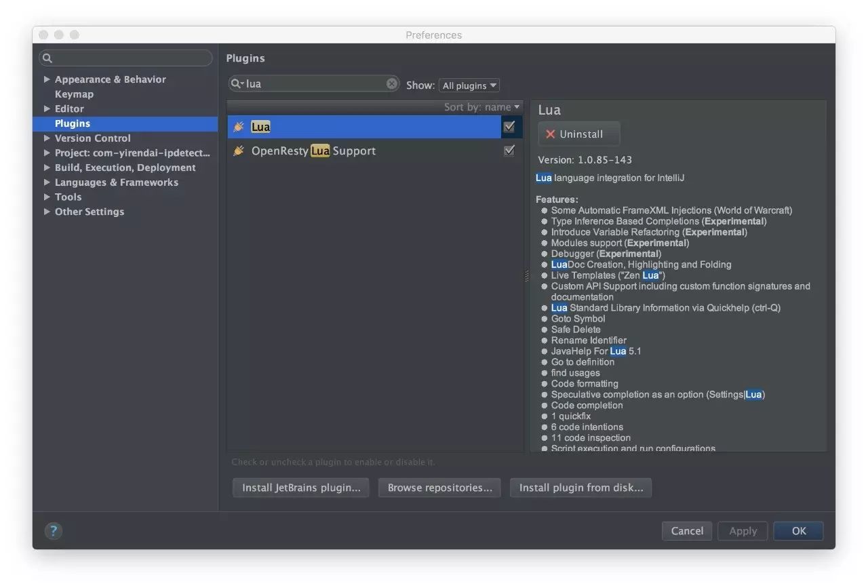Uncheck the OpenResty Lua Support plugin

point(509,151)
